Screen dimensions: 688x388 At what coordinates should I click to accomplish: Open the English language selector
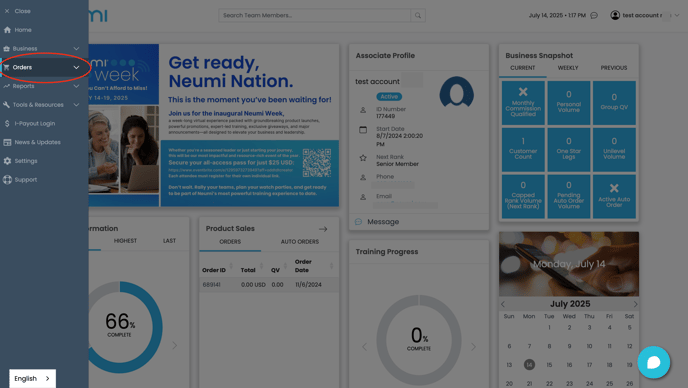32,378
